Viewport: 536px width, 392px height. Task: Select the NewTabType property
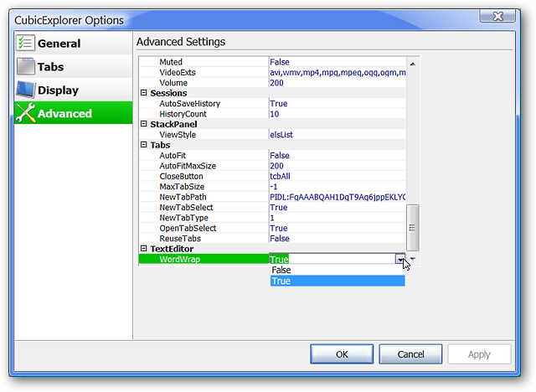click(183, 218)
